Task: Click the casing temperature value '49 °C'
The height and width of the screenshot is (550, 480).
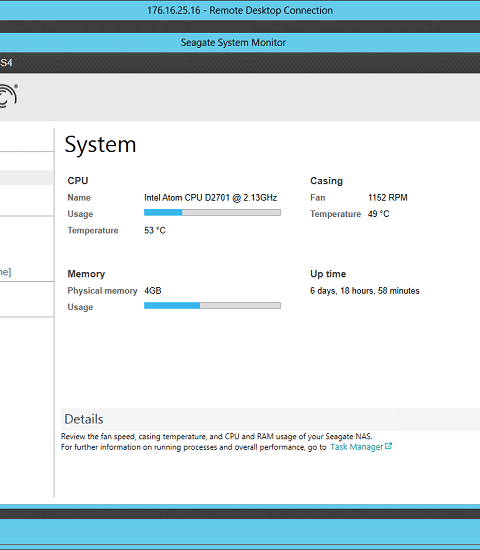Action: click(x=379, y=214)
